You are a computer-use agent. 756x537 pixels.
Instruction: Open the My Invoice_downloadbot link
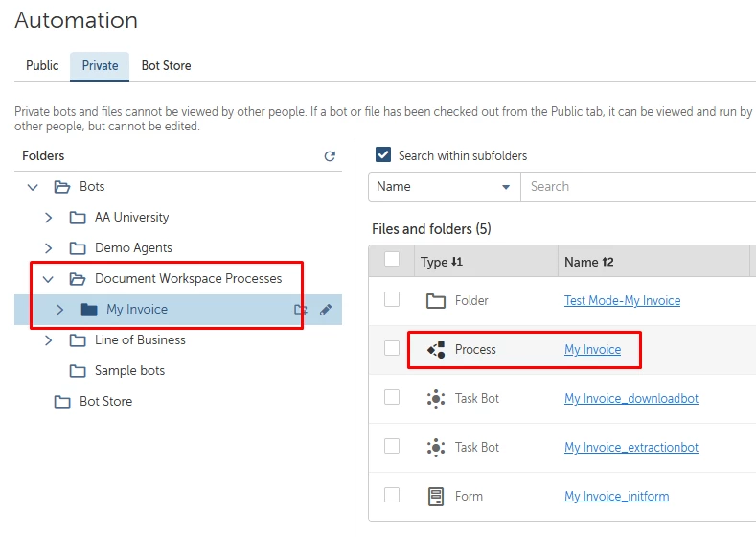click(630, 399)
